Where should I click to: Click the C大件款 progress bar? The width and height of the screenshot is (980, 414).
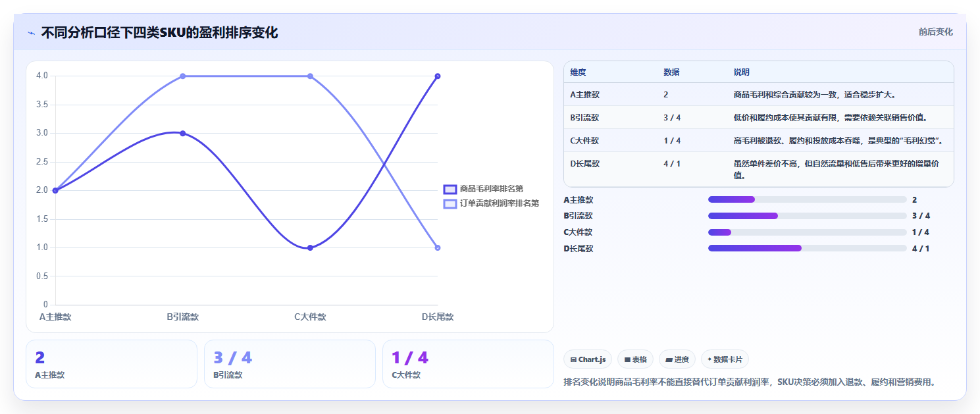(807, 232)
